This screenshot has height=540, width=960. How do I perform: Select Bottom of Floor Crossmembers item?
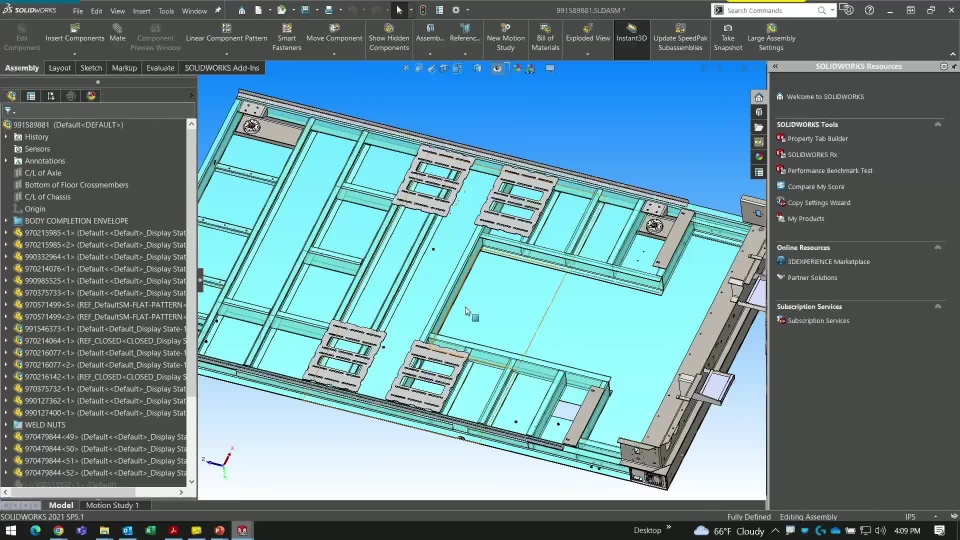77,185
